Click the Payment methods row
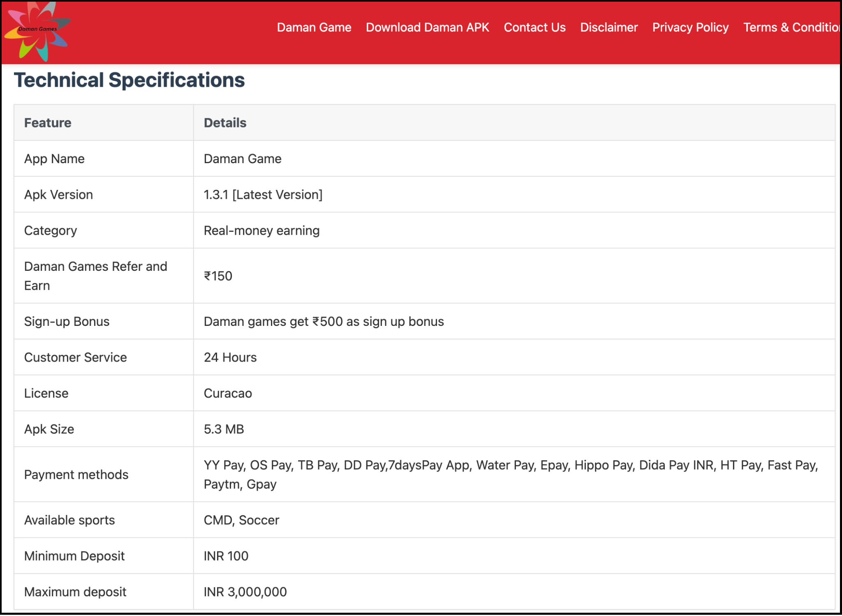The width and height of the screenshot is (842, 616). [x=76, y=474]
